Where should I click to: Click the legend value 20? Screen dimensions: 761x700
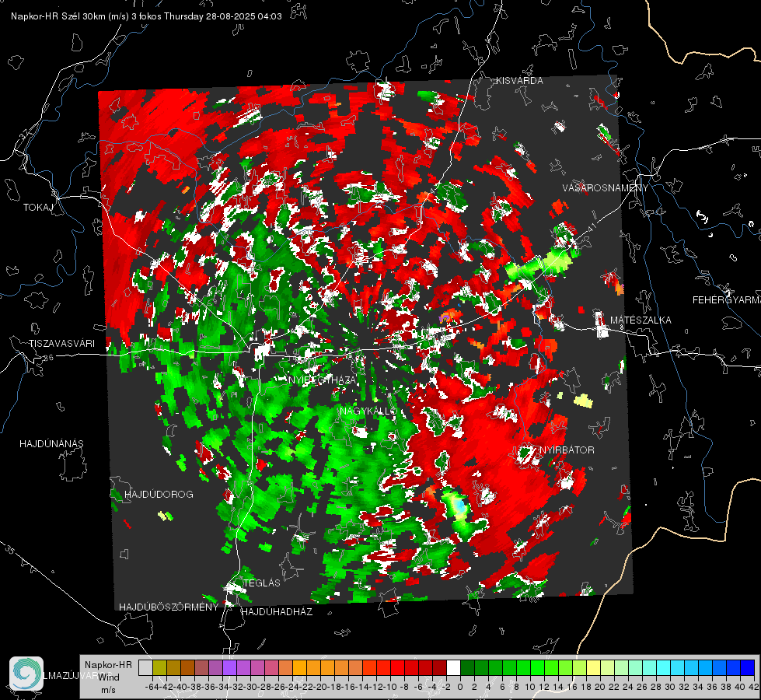(x=599, y=687)
